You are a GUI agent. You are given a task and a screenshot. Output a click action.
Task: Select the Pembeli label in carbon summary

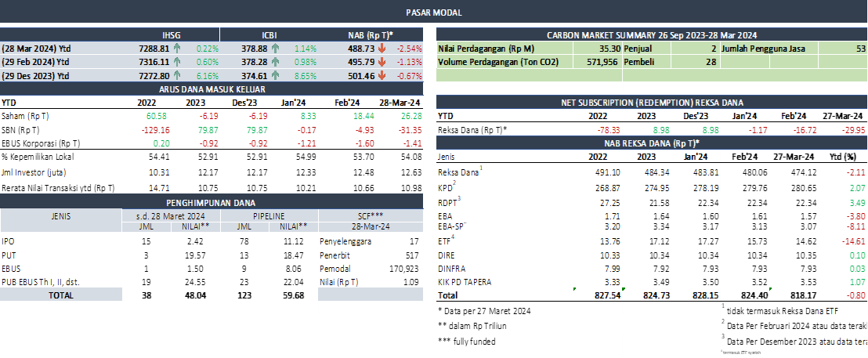point(638,62)
